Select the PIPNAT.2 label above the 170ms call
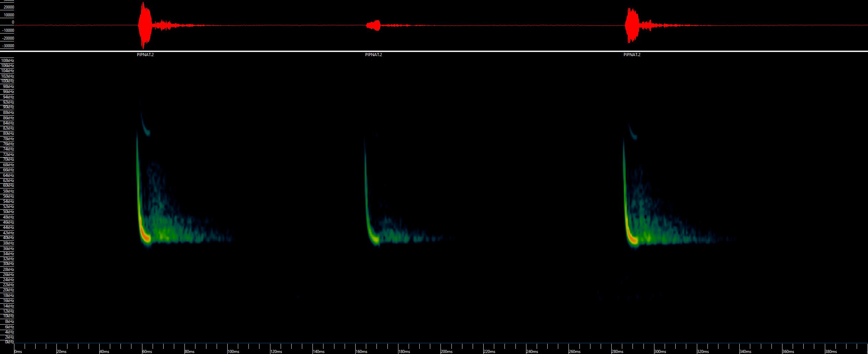The height and width of the screenshot is (354, 868). point(373,55)
